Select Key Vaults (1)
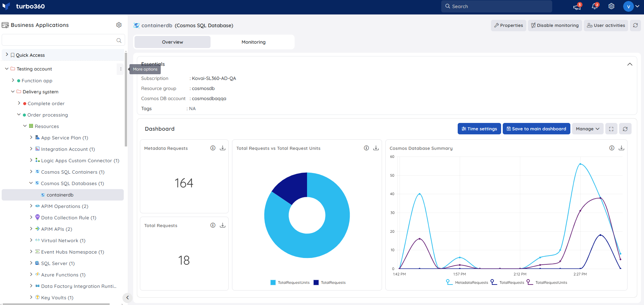Image resolution: width=644 pixels, height=305 pixels. [x=57, y=298]
